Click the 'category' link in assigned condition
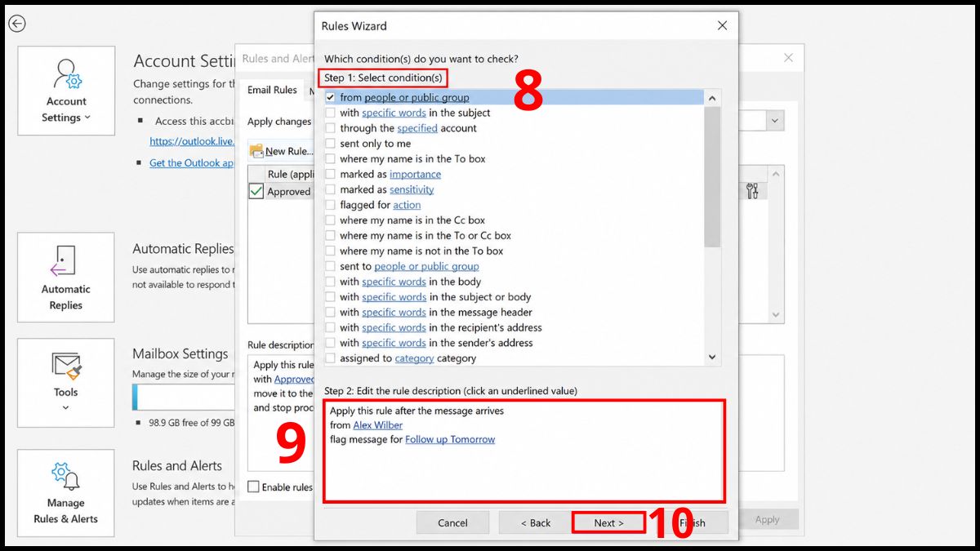The image size is (980, 551). pyautogui.click(x=414, y=358)
